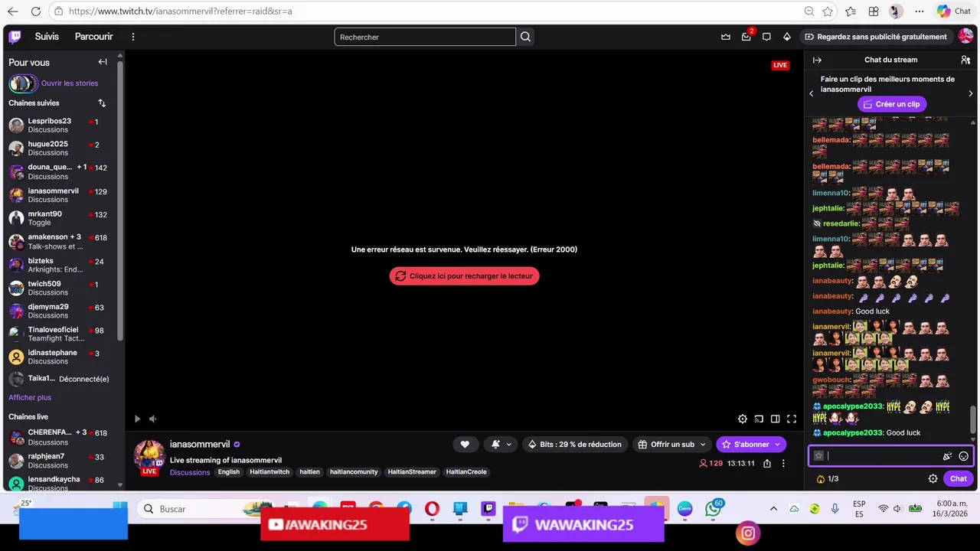
Task: Go to the previous chat highlight card
Action: [812, 93]
